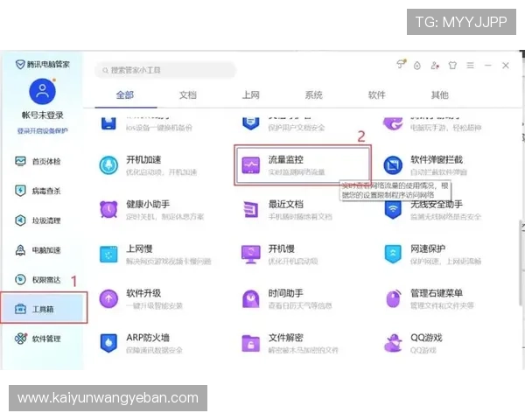
Task: Switch to the 系统 tab
Action: pos(314,95)
